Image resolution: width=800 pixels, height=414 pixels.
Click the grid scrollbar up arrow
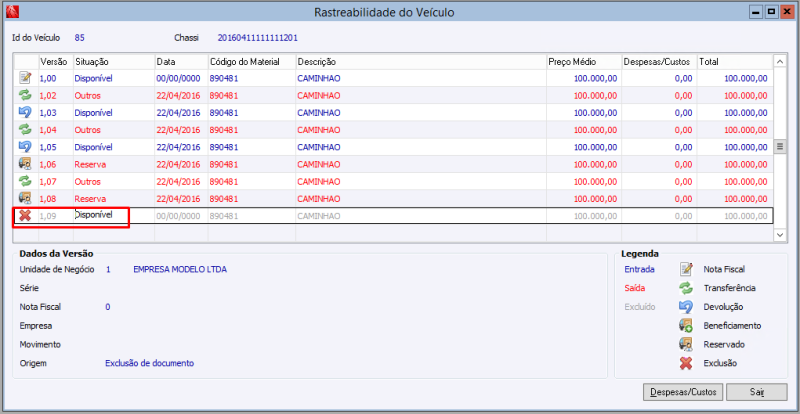pyautogui.click(x=780, y=61)
